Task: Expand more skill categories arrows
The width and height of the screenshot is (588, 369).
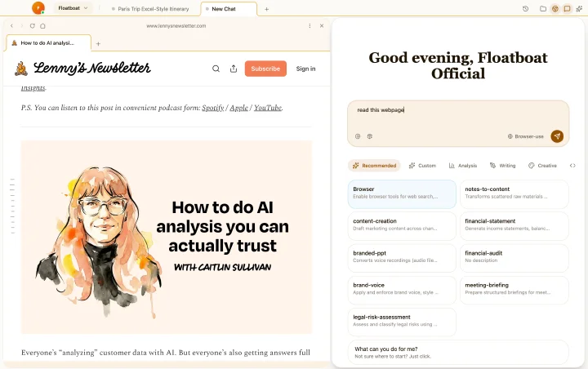Action: click(572, 166)
